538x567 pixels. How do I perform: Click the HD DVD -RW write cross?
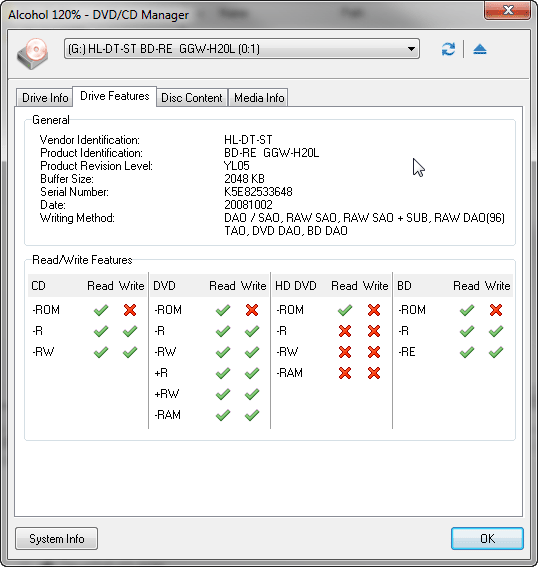coord(374,352)
